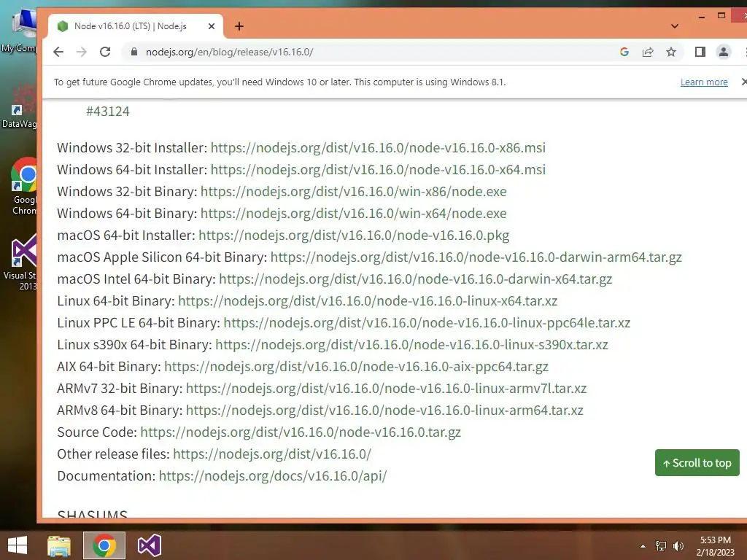Open the Chrome profile menu
The width and height of the screenshot is (747, 560).
[723, 52]
